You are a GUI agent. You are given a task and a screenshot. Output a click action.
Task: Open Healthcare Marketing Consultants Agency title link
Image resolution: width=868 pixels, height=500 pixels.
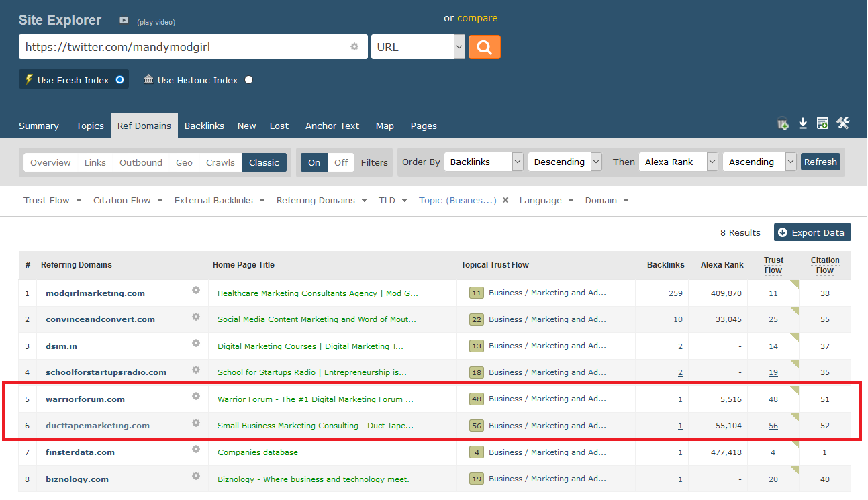coord(318,293)
